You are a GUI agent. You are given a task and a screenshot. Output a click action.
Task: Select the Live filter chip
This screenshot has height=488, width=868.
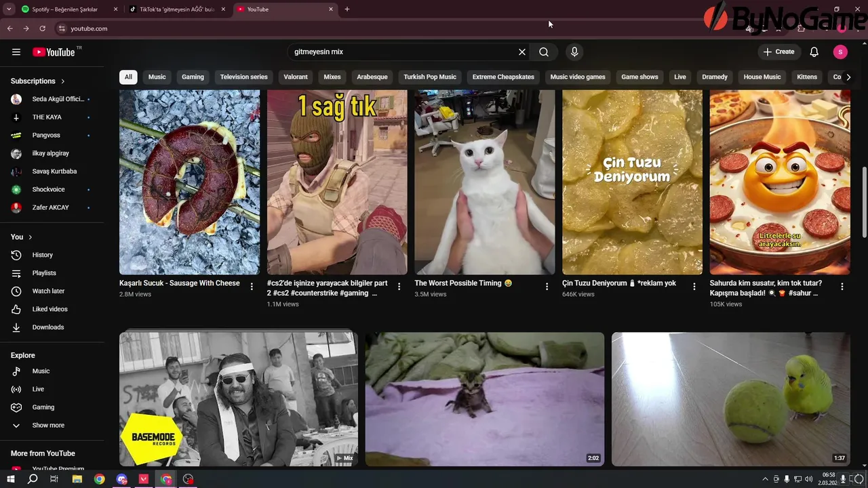(x=680, y=77)
